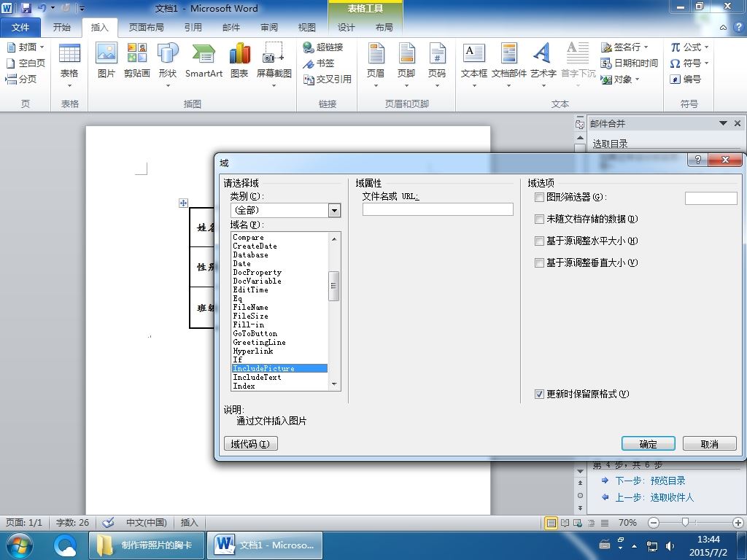747x560 pixels.
Task: Click the zoom out minus button
Action: pyautogui.click(x=654, y=523)
